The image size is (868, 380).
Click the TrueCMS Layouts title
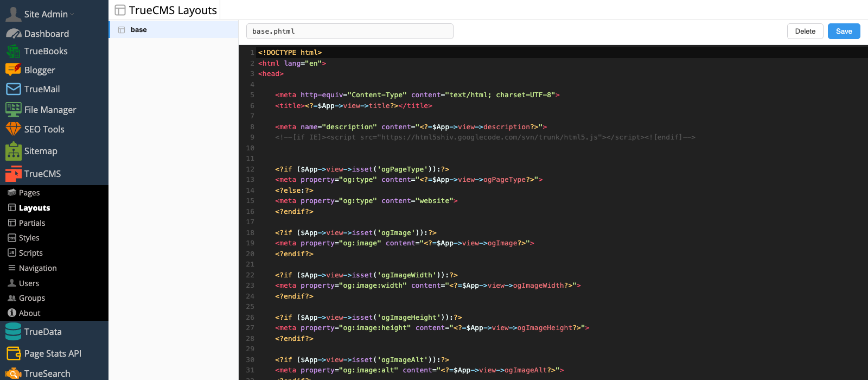point(173,10)
